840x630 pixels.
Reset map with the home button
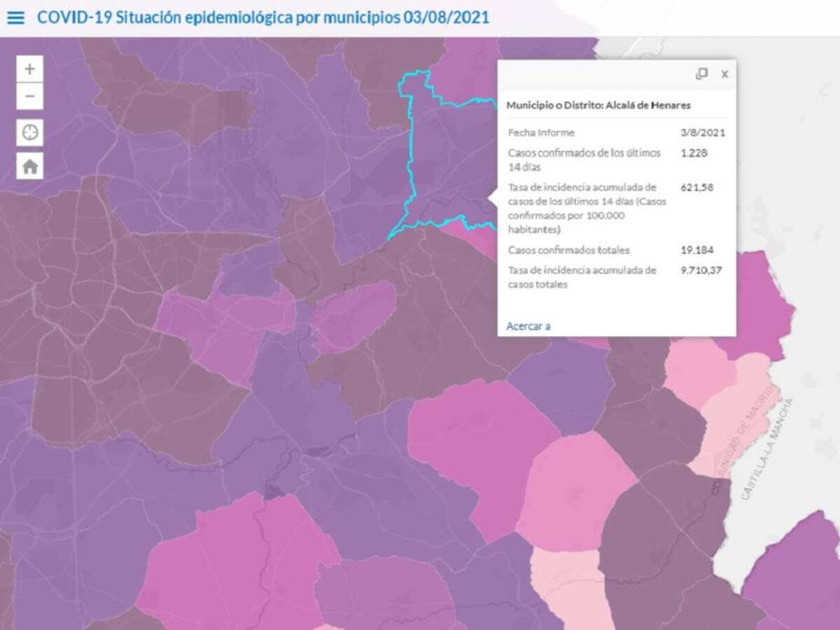(x=29, y=166)
